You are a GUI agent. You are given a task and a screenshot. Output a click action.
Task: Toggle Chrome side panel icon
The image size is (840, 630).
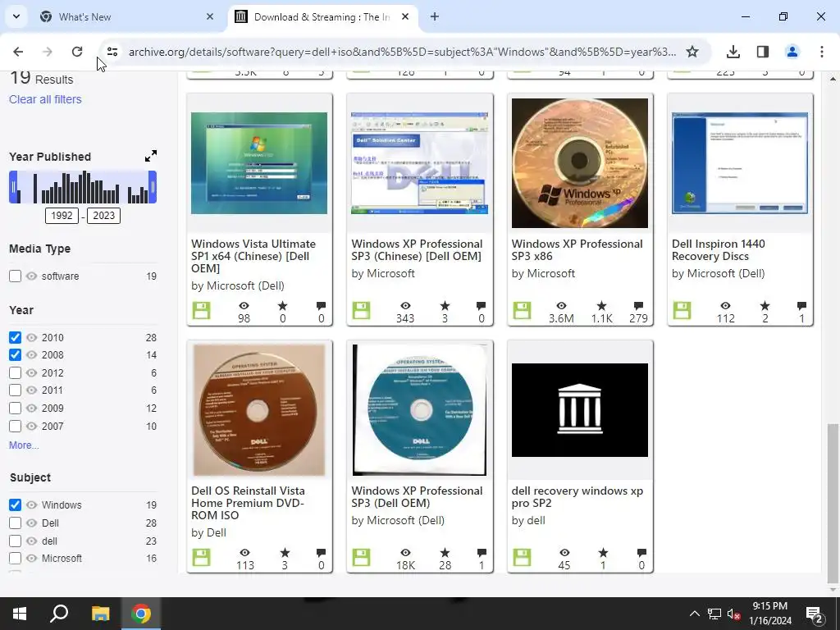click(x=762, y=52)
